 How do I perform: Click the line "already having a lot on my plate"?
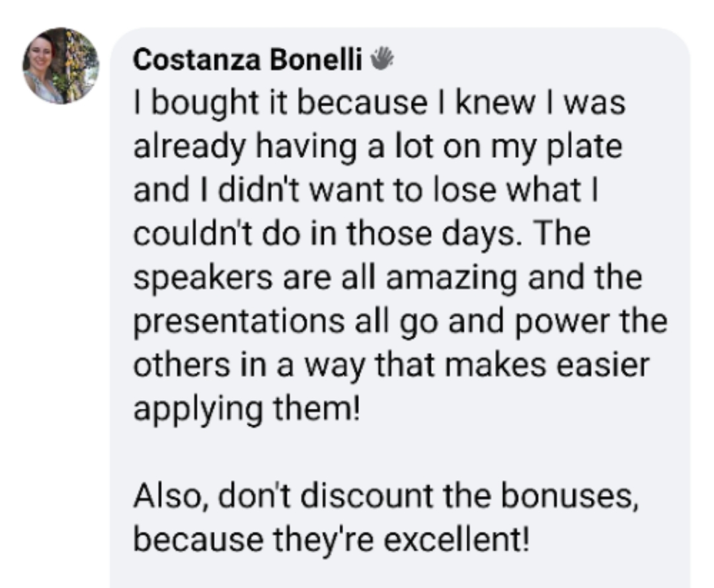(377, 147)
